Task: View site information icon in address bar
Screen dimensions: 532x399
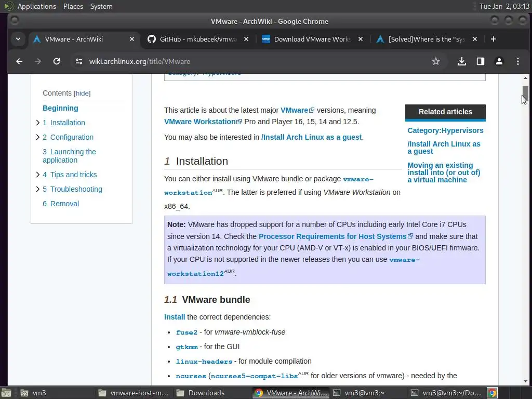Action: (x=79, y=61)
